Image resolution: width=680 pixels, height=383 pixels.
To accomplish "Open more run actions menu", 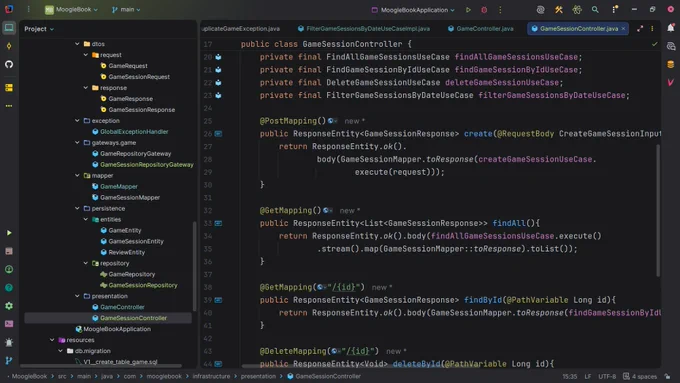I will (500, 10).
